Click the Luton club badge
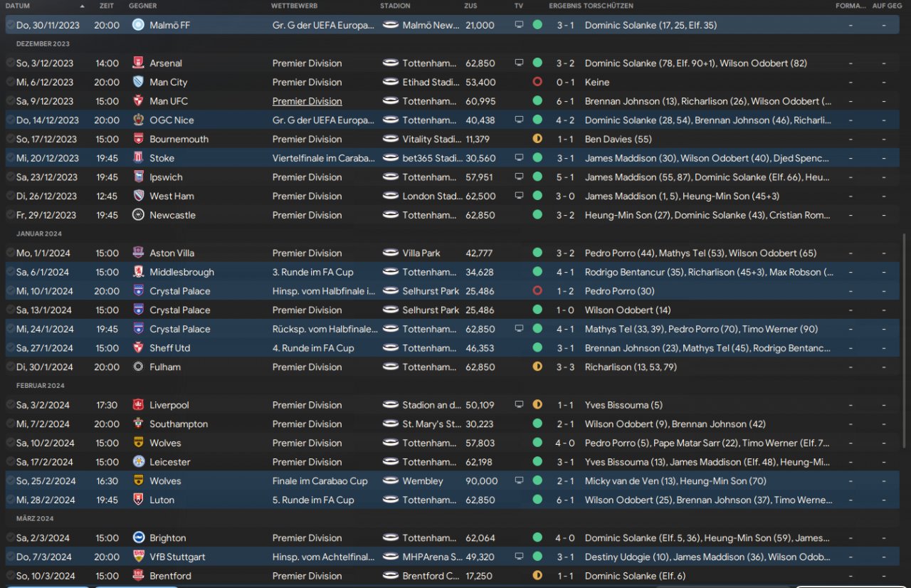The width and height of the screenshot is (911, 588). pyautogui.click(x=138, y=500)
